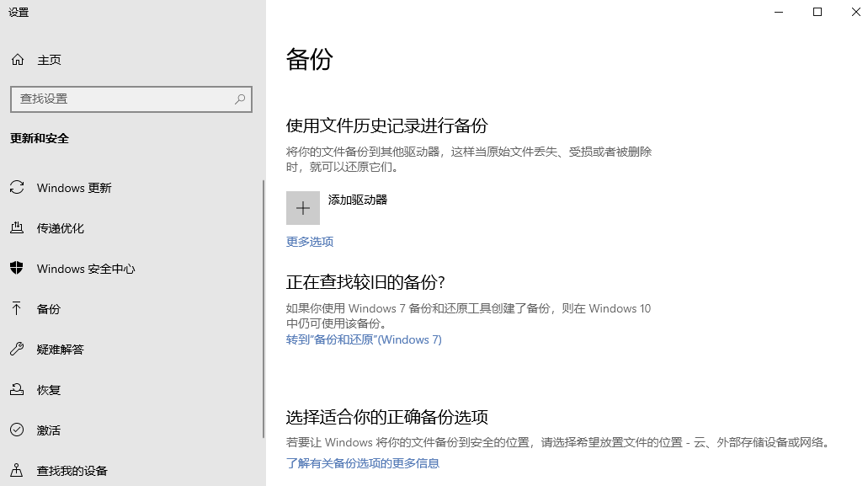Open the 更多选项 link
The height and width of the screenshot is (486, 868).
tap(310, 242)
